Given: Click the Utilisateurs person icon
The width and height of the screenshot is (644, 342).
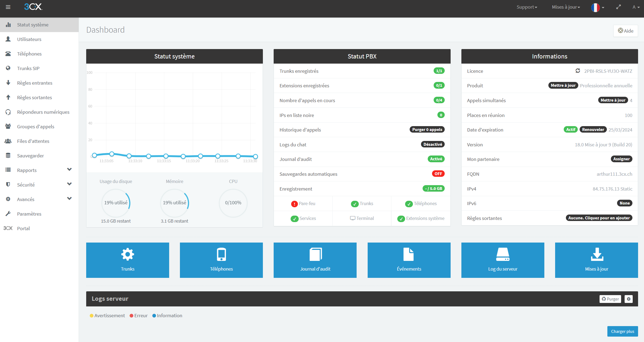Looking at the screenshot, I should (x=8, y=39).
